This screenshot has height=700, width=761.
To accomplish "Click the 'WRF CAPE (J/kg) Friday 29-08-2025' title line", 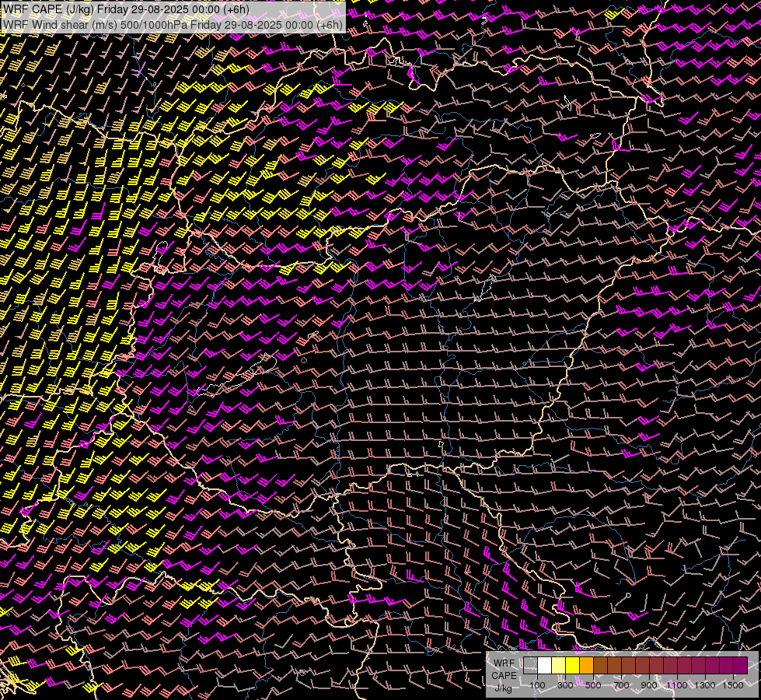I will coord(126,9).
